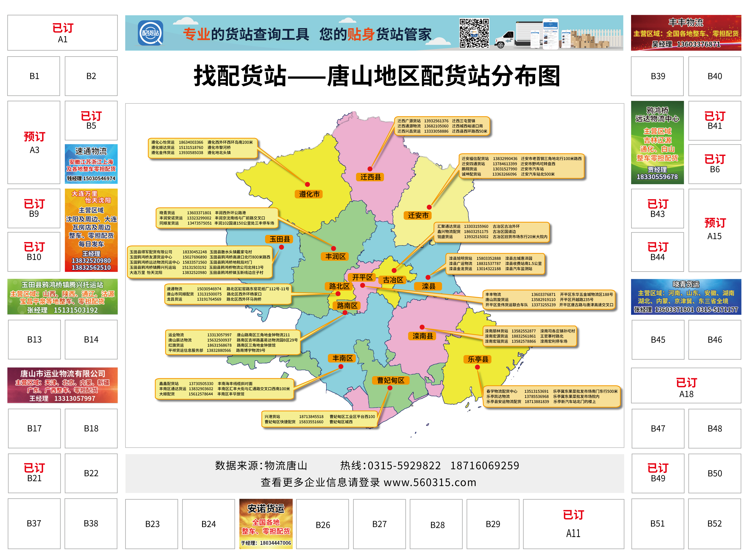Click reserved ad slot B9

coord(34,208)
